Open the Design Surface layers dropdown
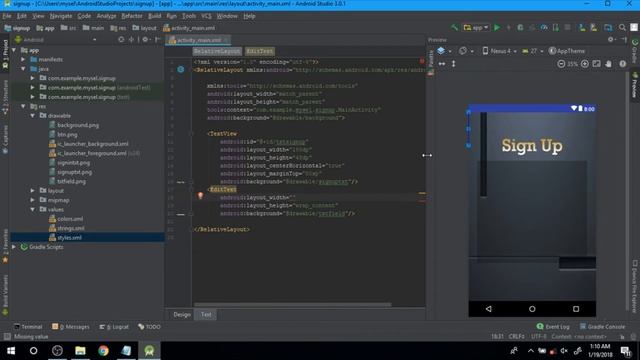 [x=444, y=51]
